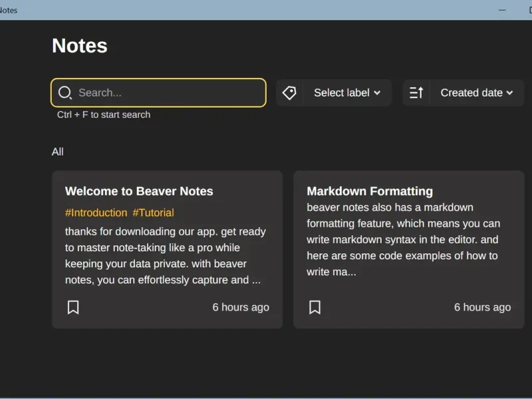Bookmark the Markdown Formatting note
Viewport: 532px width, 399px height.
coord(315,307)
